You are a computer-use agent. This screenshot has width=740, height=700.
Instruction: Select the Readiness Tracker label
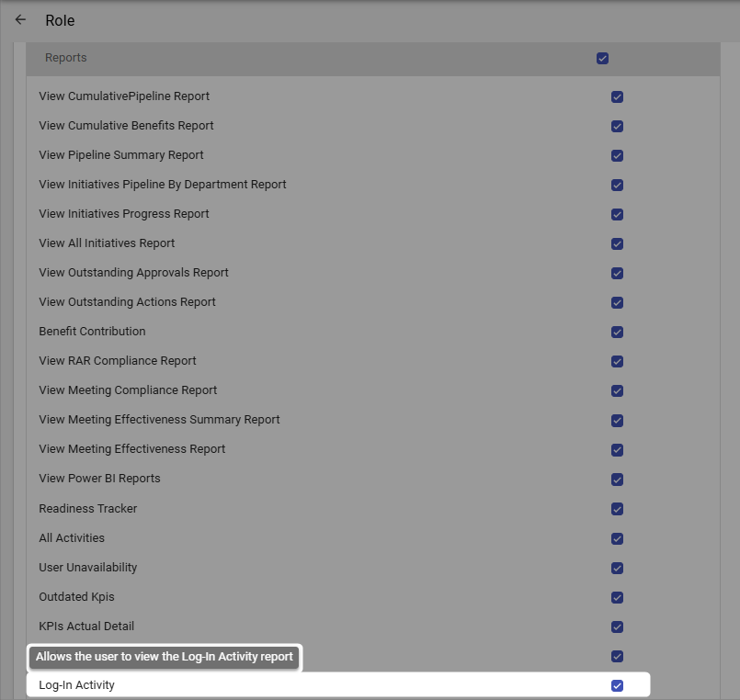[x=87, y=509]
